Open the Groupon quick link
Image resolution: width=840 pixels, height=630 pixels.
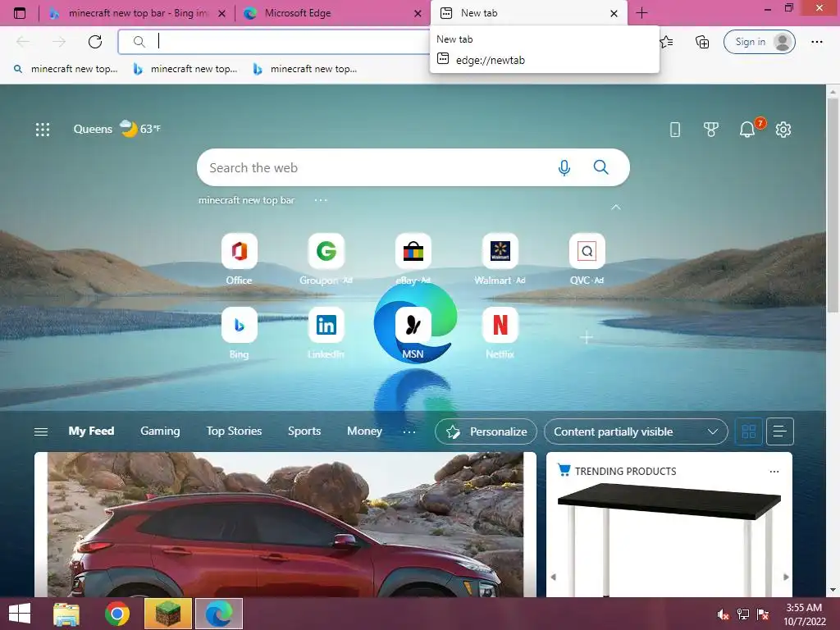[x=326, y=259]
